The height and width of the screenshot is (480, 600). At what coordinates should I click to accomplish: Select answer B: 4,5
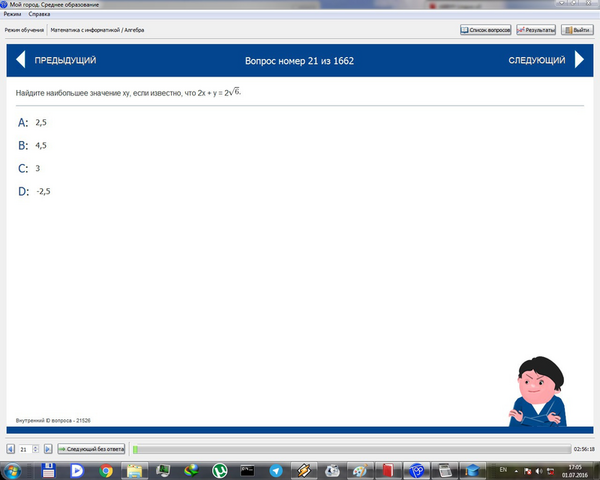coord(32,145)
